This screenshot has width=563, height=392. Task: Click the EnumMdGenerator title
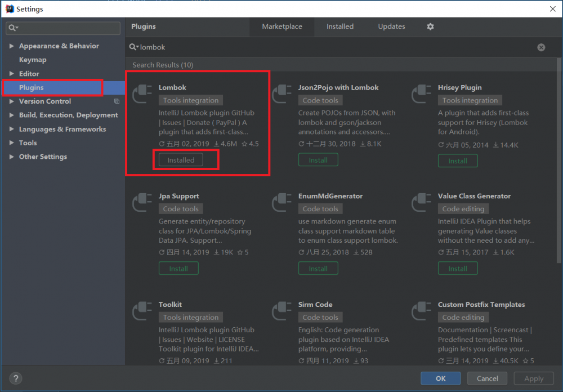(x=330, y=196)
